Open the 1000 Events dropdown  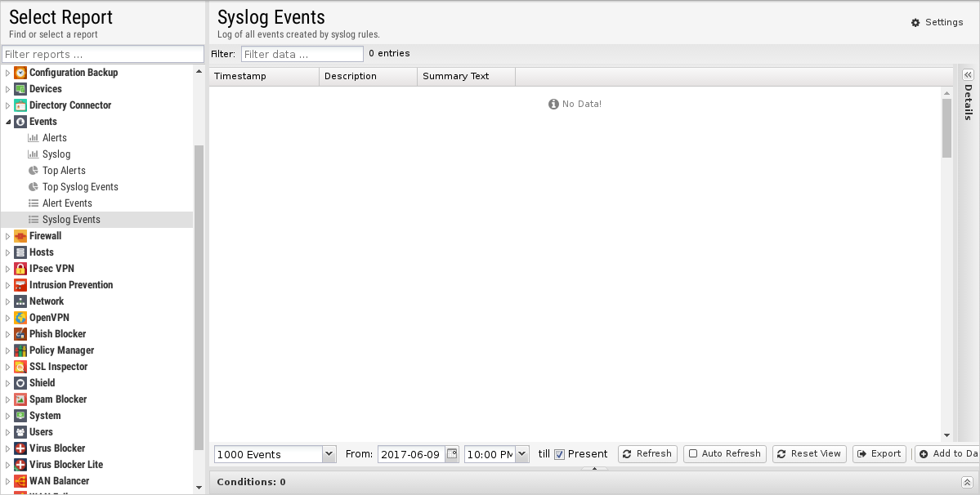point(329,454)
